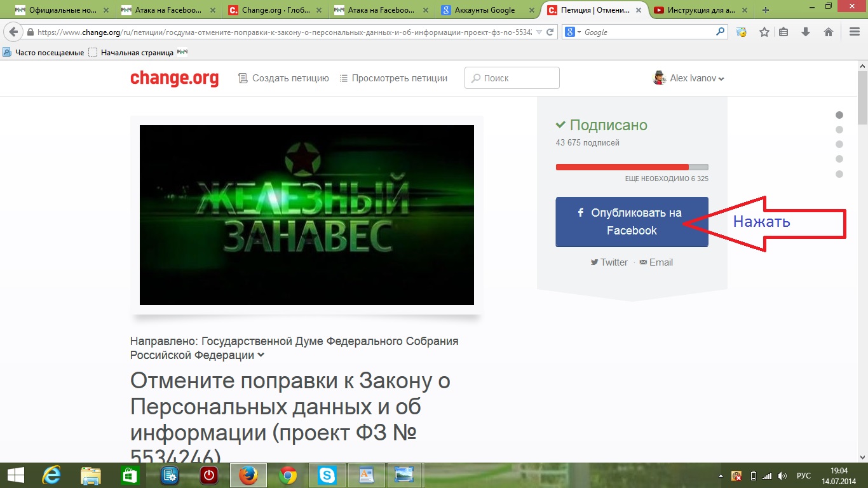
Task: Open the Firefox hamburger menu
Action: (855, 32)
